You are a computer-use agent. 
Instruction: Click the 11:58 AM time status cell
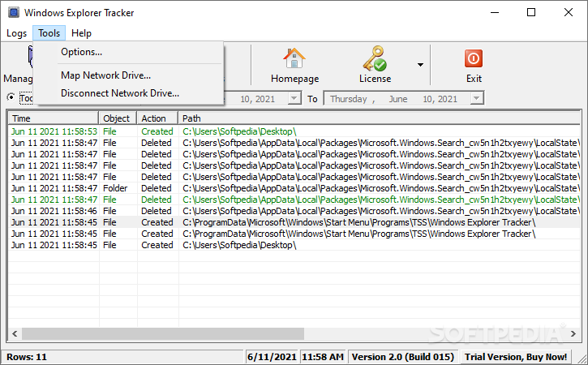323,357
